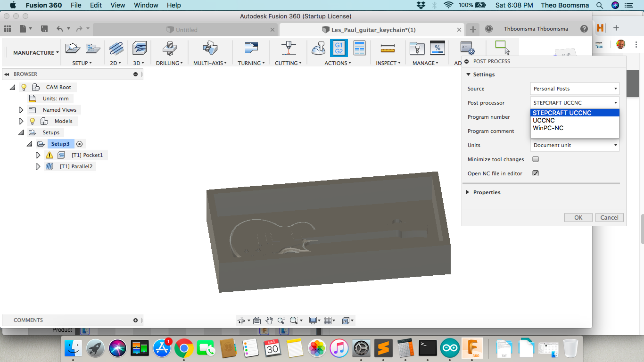Expand the Named Views tree node

click(21, 110)
